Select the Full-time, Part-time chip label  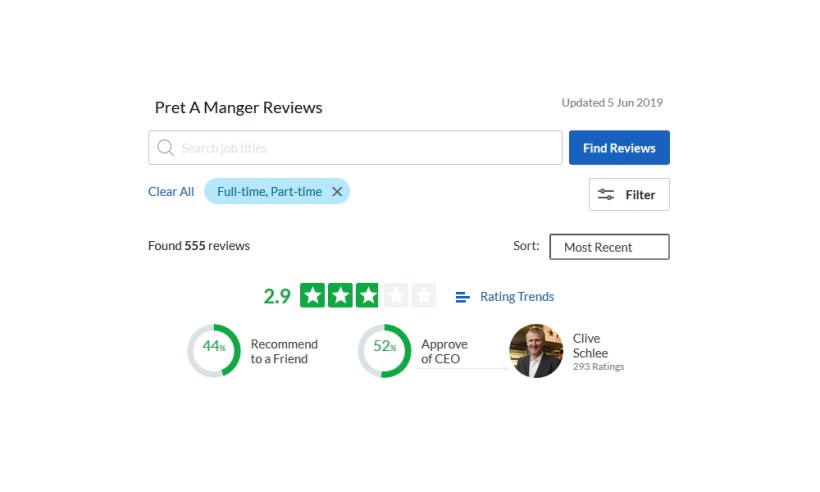click(x=269, y=192)
